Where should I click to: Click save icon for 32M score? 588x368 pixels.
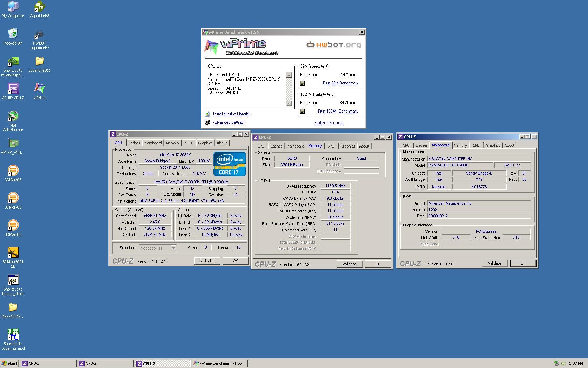[x=302, y=83]
